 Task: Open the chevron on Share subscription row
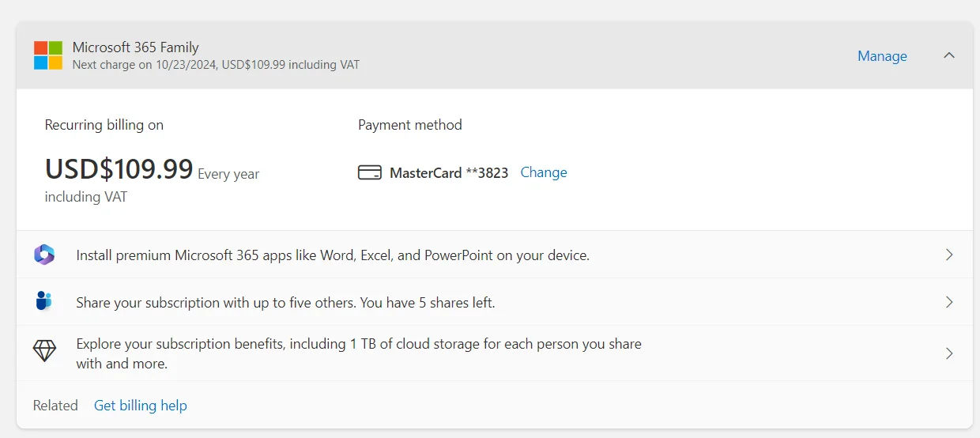(949, 302)
